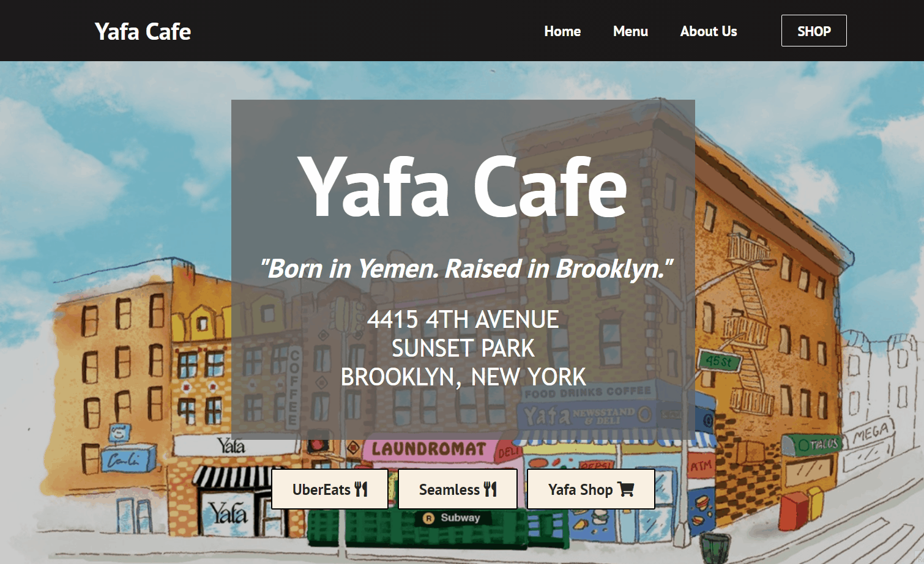Viewport: 924px width, 564px height.
Task: Click the "Born in Yemen" tagline
Action: (466, 269)
